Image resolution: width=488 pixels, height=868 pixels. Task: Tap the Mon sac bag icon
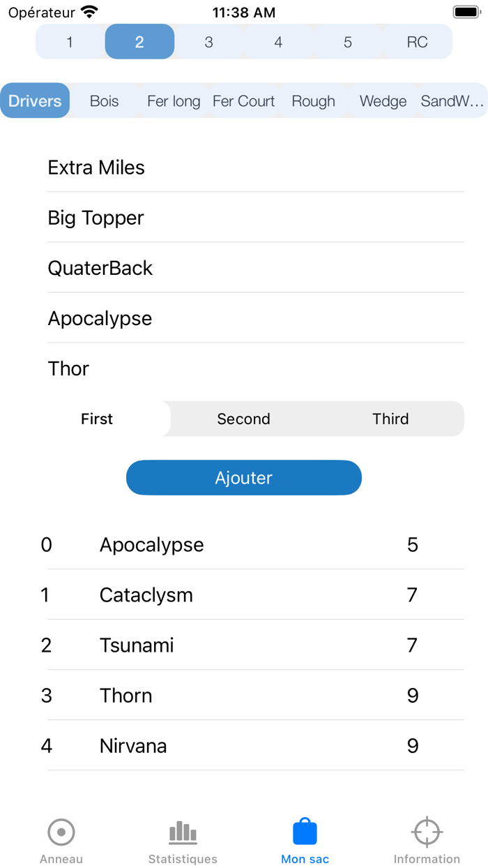click(x=305, y=832)
